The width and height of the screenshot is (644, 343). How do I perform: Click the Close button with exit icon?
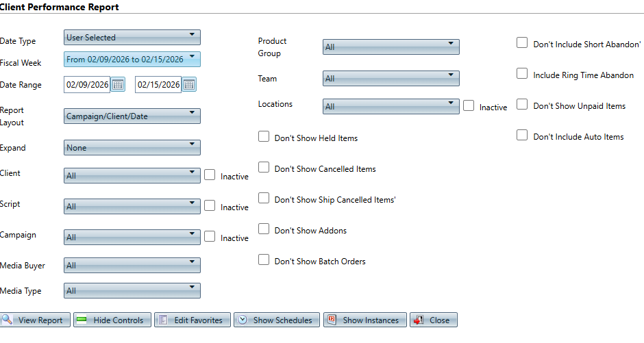[433, 320]
